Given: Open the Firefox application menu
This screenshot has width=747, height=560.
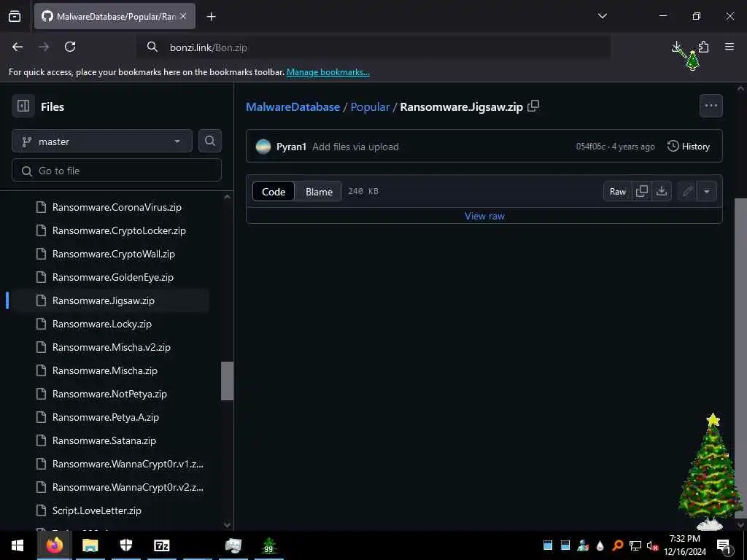Looking at the screenshot, I should 729,47.
